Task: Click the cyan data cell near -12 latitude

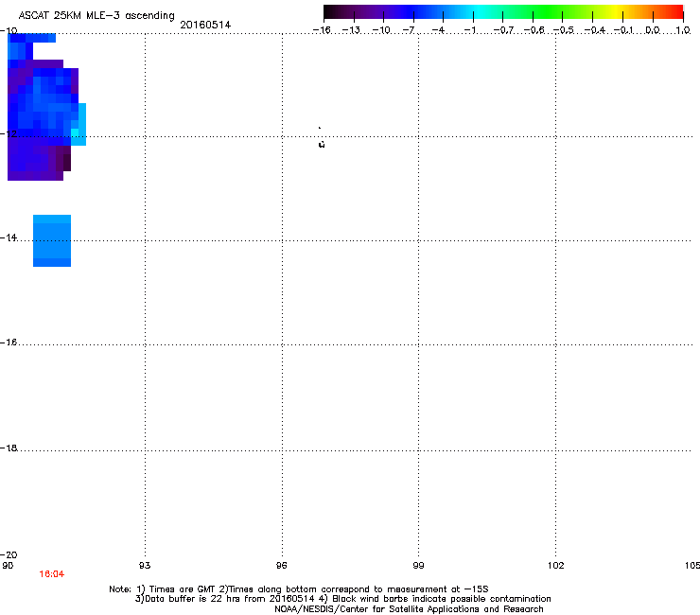Action: (75, 133)
